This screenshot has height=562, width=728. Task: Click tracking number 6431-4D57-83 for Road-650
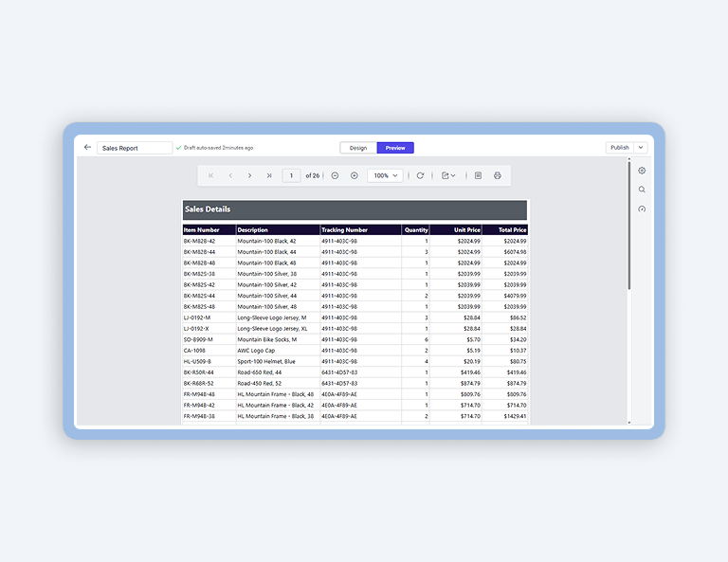click(339, 372)
